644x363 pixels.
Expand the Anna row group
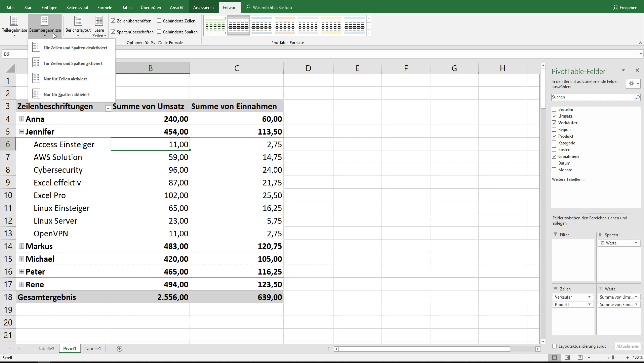(x=22, y=119)
